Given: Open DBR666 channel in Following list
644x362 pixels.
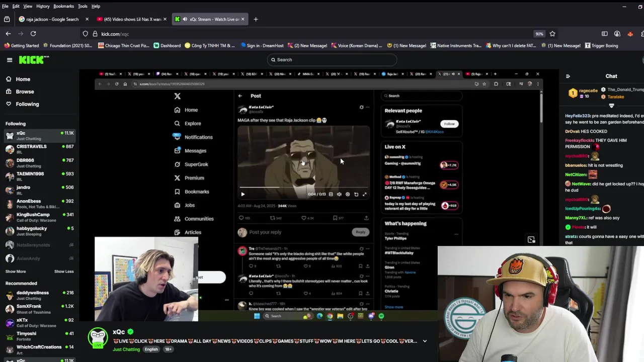Looking at the screenshot, I should click(39, 163).
